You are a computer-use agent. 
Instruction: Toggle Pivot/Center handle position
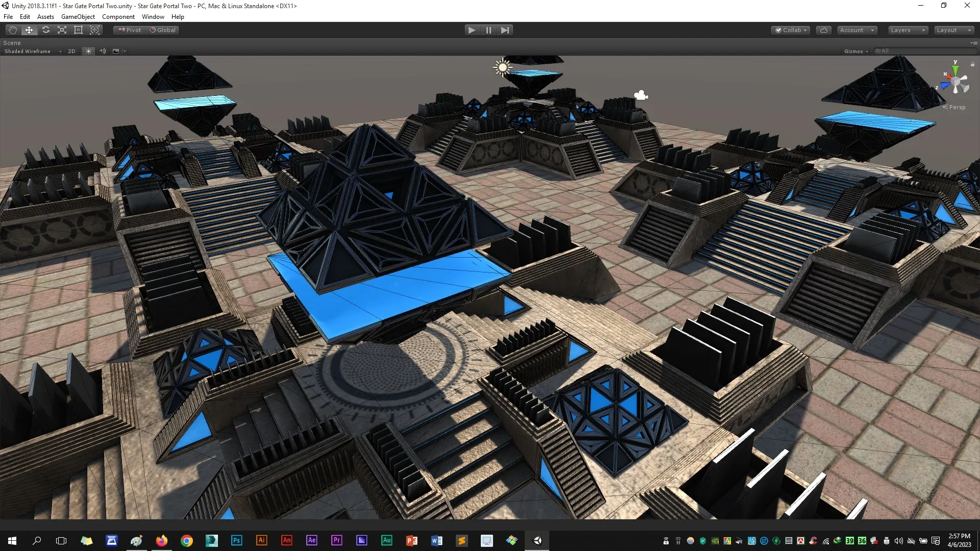(130, 30)
